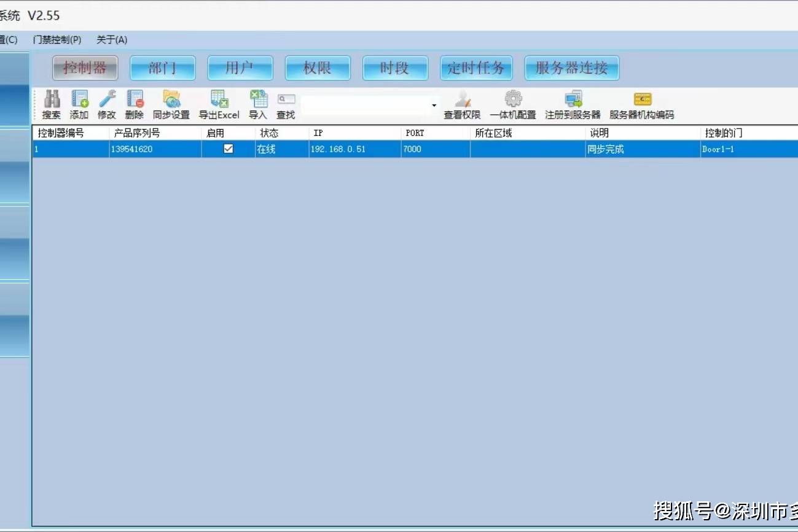Open 同步设置 sync settings icon
The image size is (798, 532).
click(171, 100)
